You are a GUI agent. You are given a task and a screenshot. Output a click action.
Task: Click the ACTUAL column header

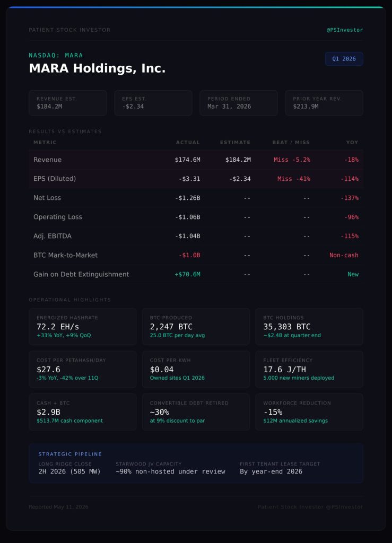(x=188, y=142)
